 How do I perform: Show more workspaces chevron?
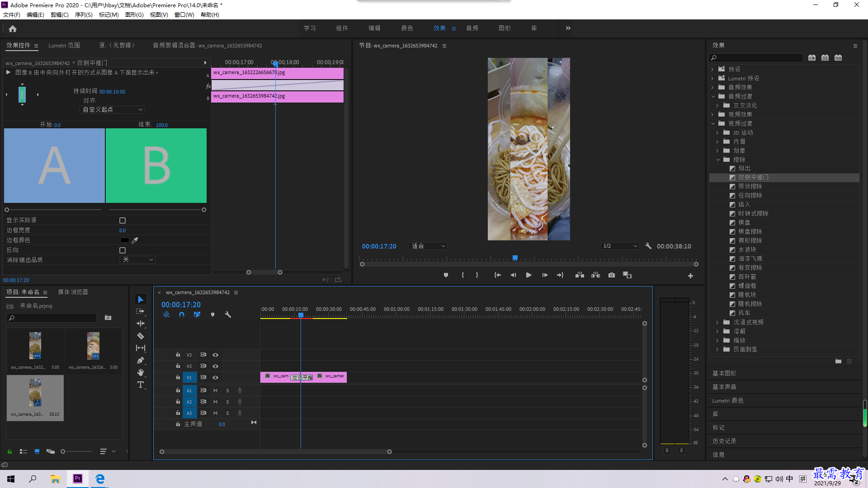pos(568,28)
